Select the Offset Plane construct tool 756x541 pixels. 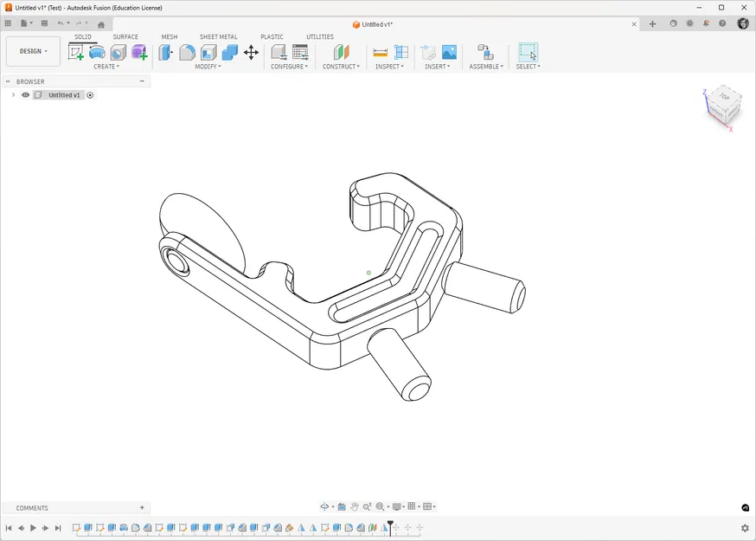pyautogui.click(x=342, y=52)
